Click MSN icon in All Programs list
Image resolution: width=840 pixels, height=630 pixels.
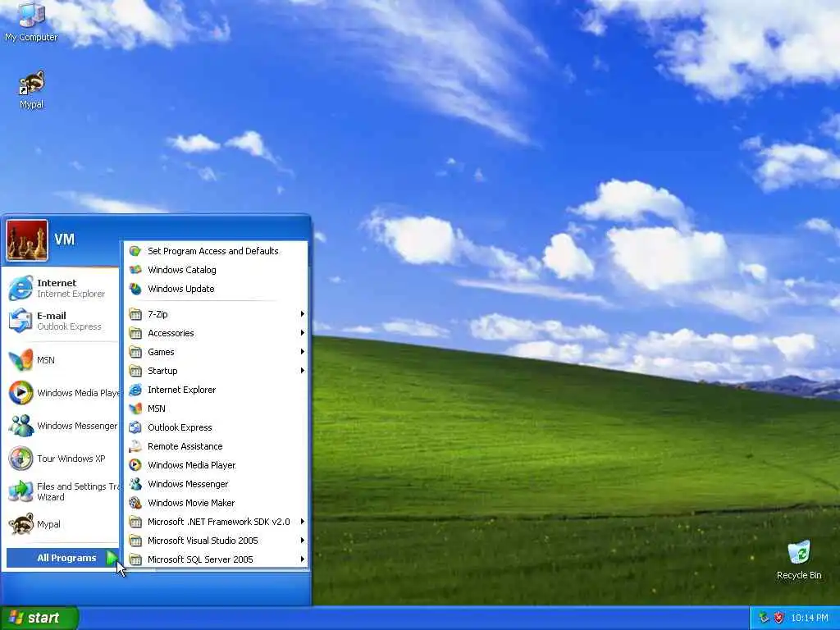click(135, 409)
